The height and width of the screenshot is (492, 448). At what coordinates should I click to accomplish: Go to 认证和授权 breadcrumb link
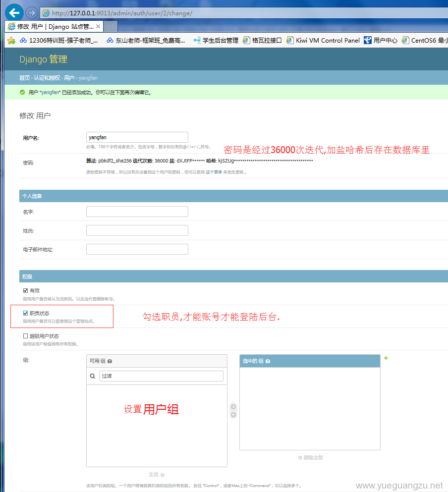[47, 78]
